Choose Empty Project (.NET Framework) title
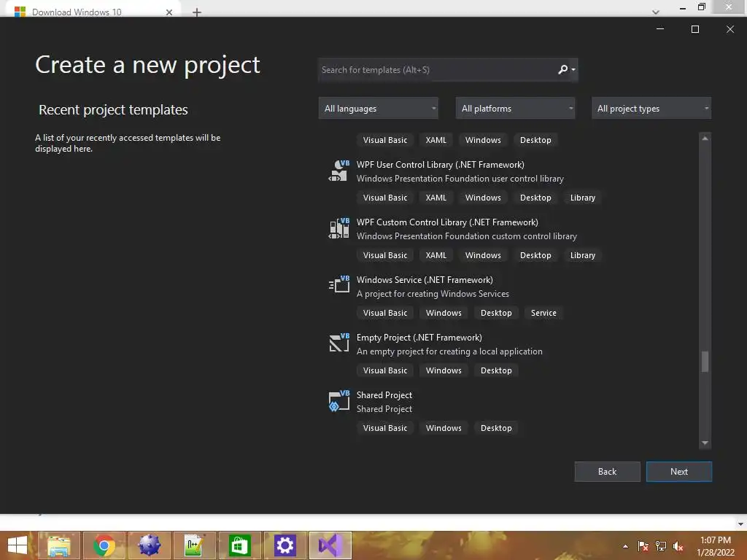Image resolution: width=747 pixels, height=560 pixels. 419,338
